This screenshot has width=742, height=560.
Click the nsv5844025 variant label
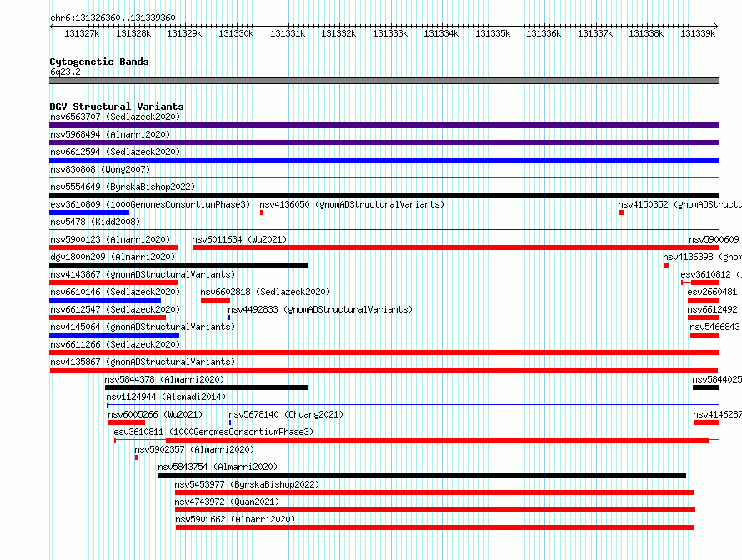pyautogui.click(x=717, y=379)
